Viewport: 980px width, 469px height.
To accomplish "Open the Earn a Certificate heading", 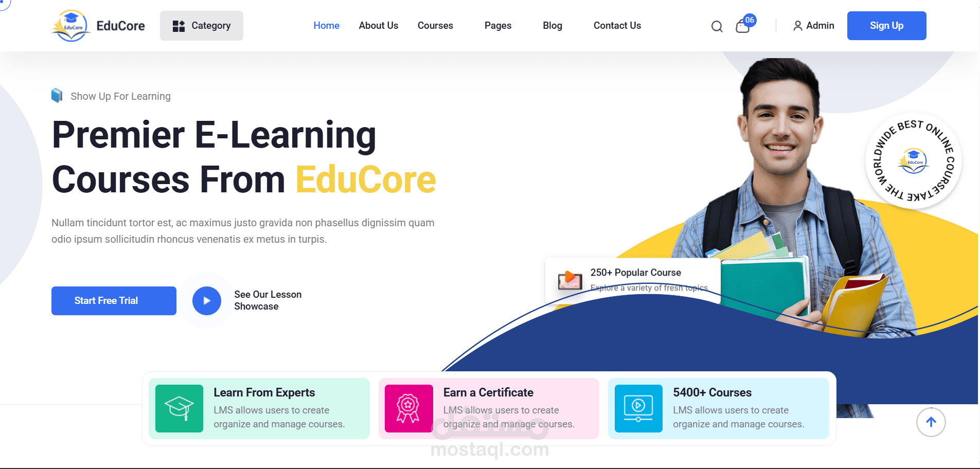I will pyautogui.click(x=488, y=392).
